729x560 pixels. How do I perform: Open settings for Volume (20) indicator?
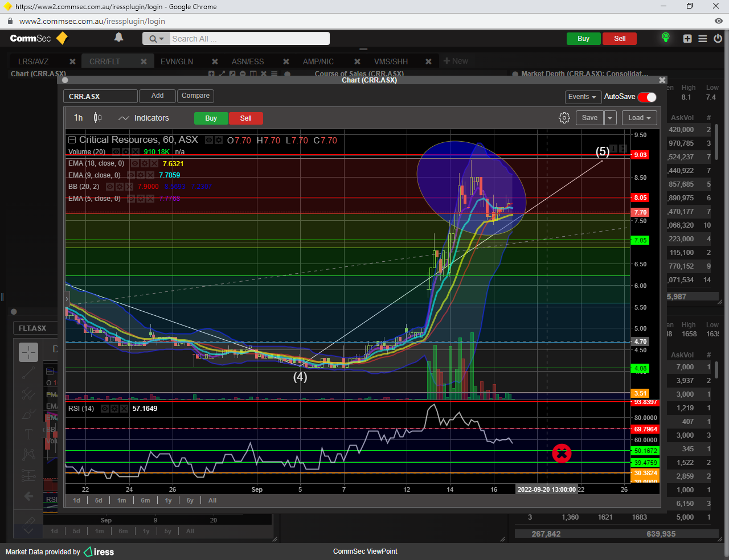[x=125, y=152]
